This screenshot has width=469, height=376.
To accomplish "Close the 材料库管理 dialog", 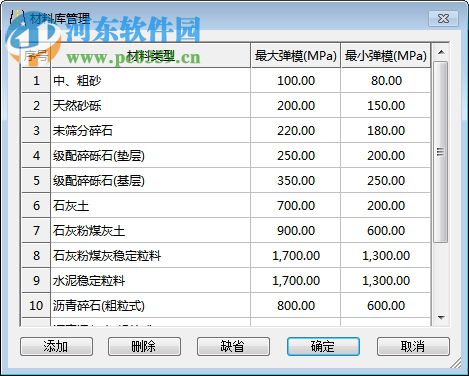I will coord(443,18).
